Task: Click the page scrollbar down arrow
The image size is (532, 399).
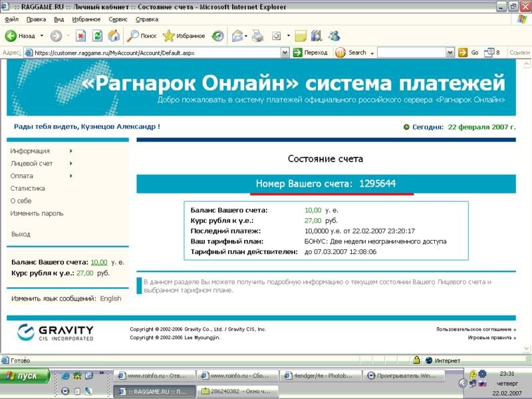Action: click(527, 348)
